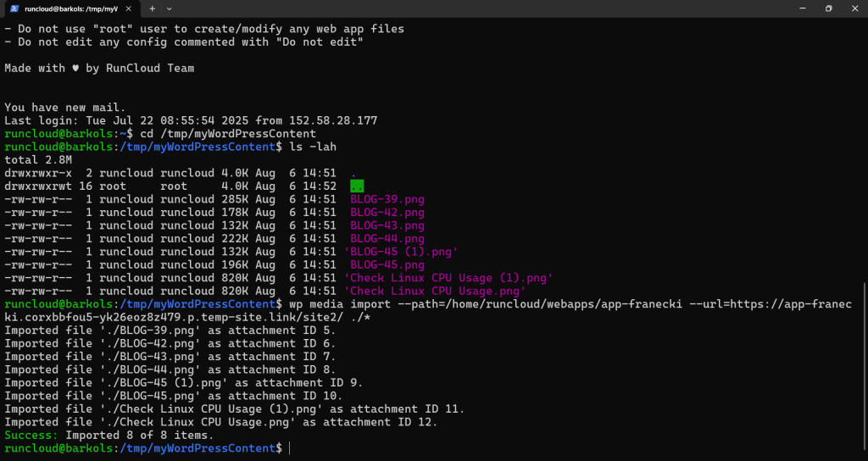Maximize the terminal window

point(827,8)
